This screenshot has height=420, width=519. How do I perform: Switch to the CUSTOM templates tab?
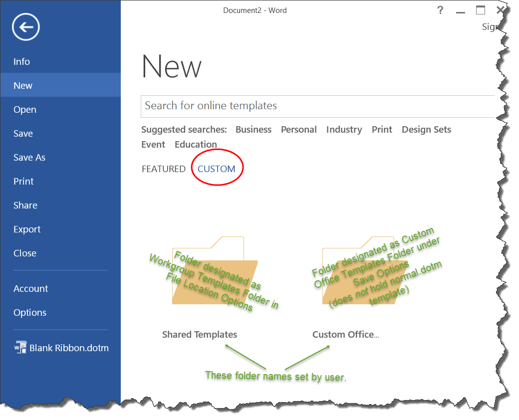pyautogui.click(x=216, y=169)
